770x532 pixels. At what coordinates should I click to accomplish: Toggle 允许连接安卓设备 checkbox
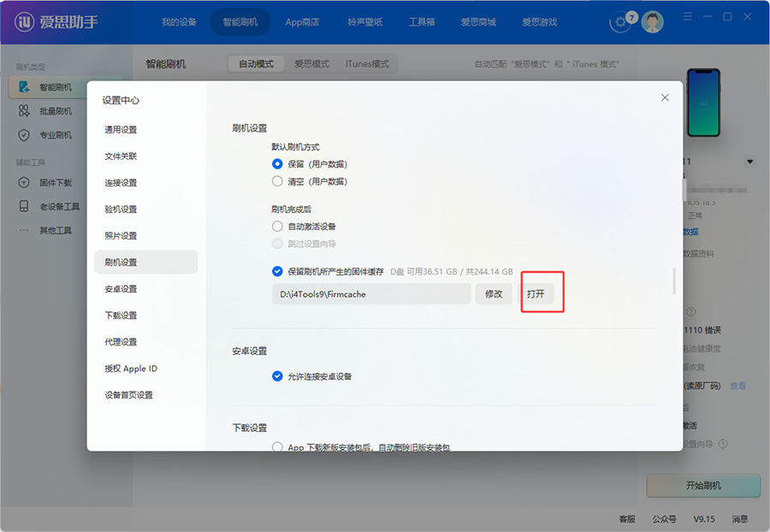click(x=277, y=376)
